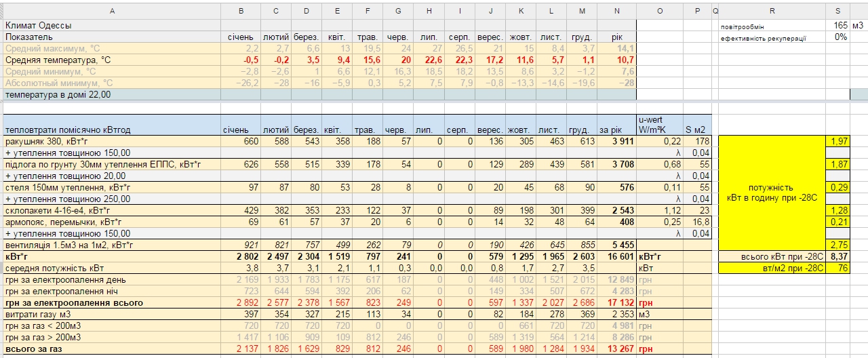Select 'підлога по грунту 30мм утеплення ЕППС' cell
The height and width of the screenshot is (358, 868).
click(113, 164)
